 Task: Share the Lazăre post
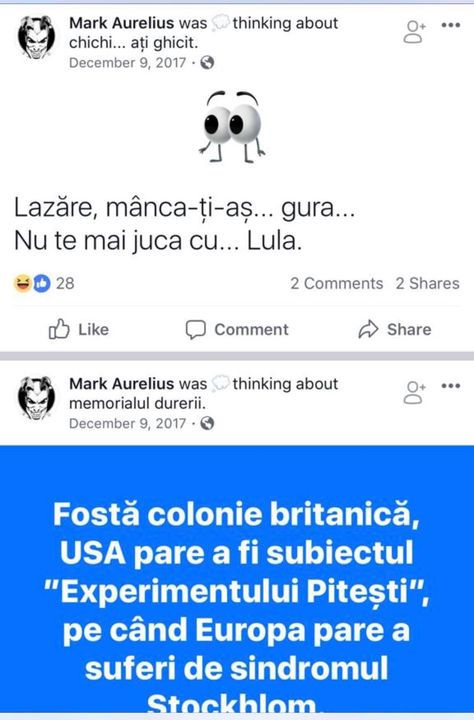coord(395,329)
